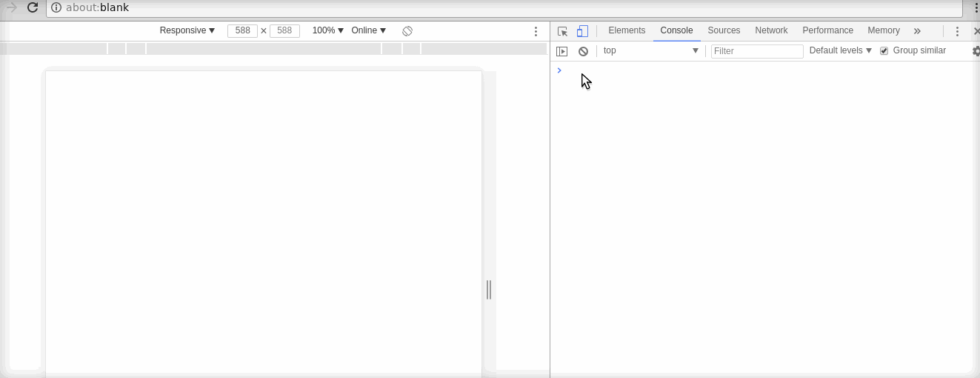Switch to the Memory tab
Image resolution: width=980 pixels, height=378 pixels.
[x=884, y=30]
